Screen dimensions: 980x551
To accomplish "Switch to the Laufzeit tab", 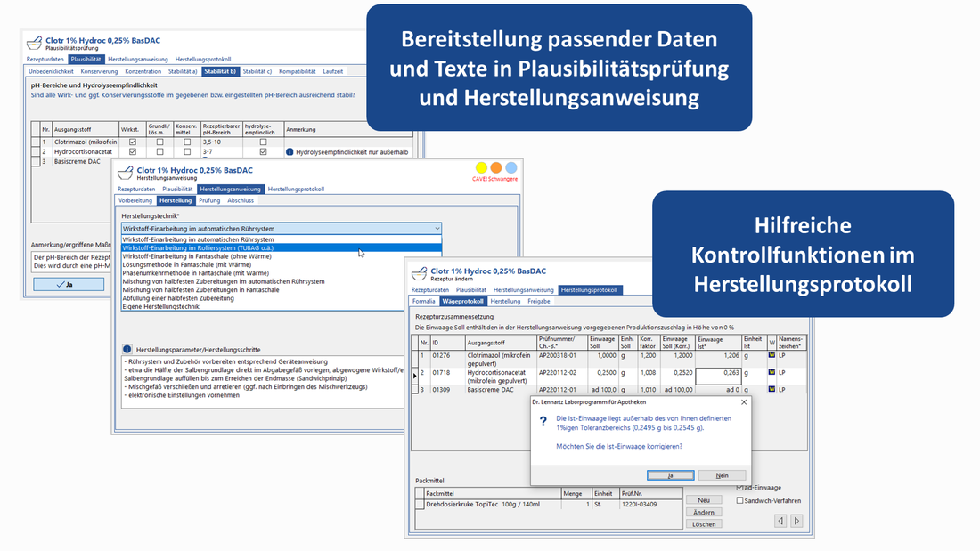I will click(x=332, y=71).
